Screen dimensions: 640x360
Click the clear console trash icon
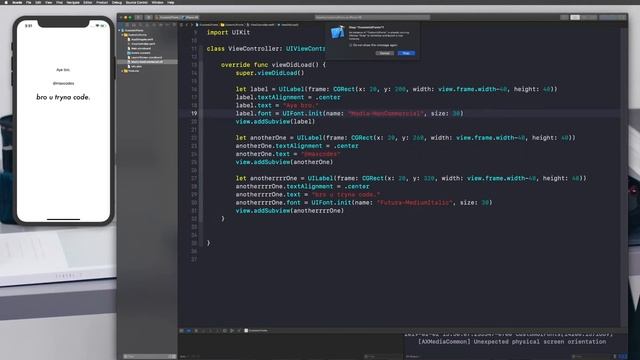(x=615, y=356)
